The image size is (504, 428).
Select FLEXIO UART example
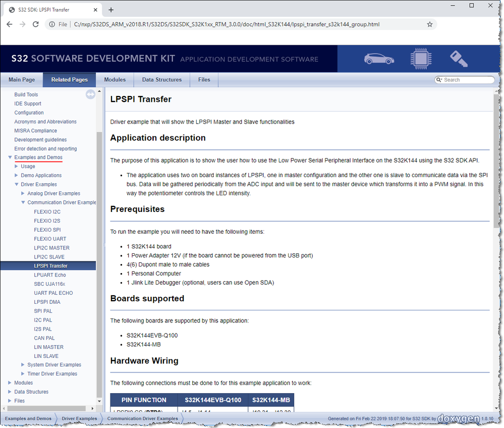point(50,239)
